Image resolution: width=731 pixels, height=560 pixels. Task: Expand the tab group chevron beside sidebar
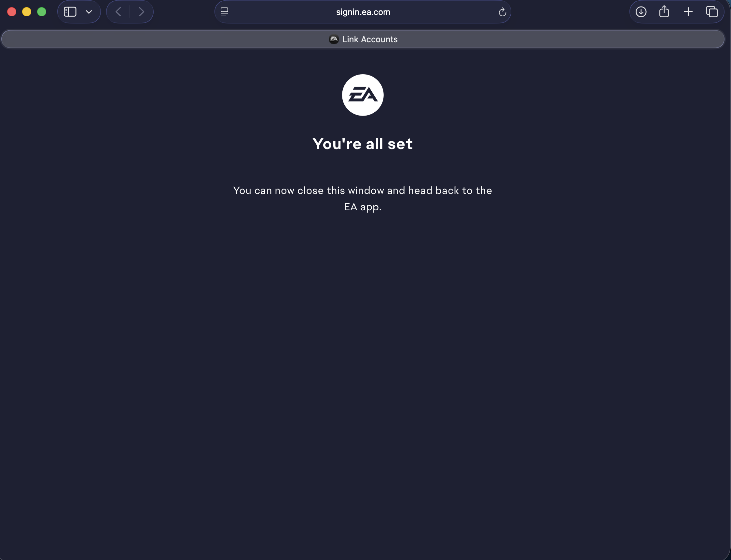[x=89, y=12]
